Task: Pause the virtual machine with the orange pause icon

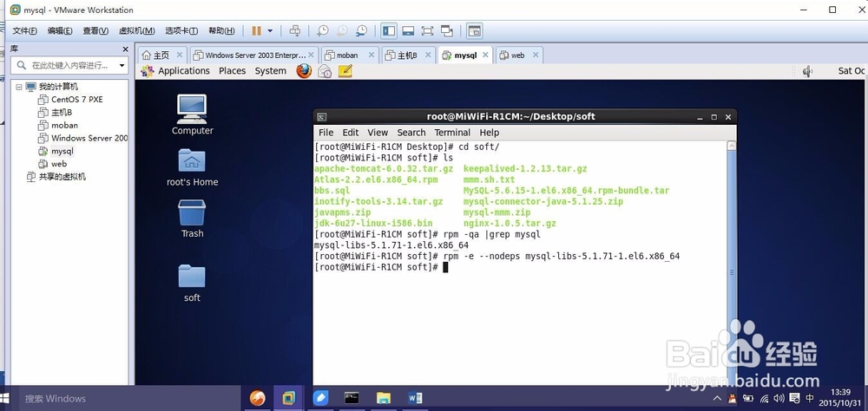Action: click(x=256, y=31)
